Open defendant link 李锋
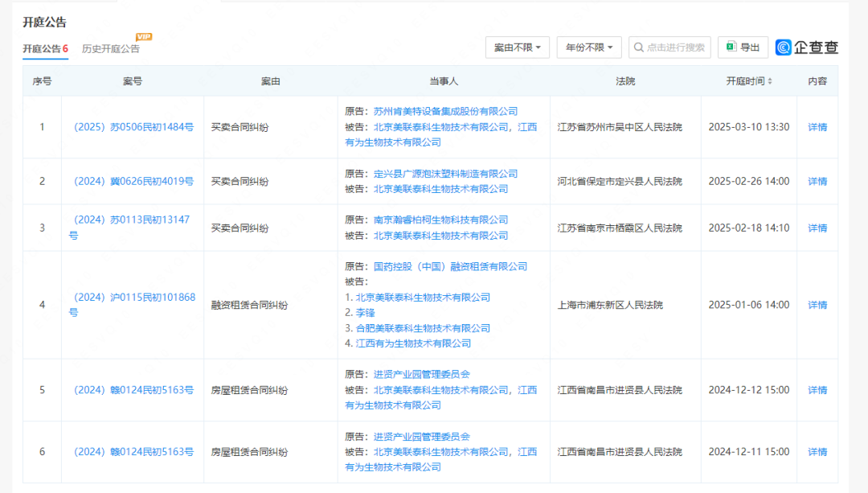 [366, 313]
